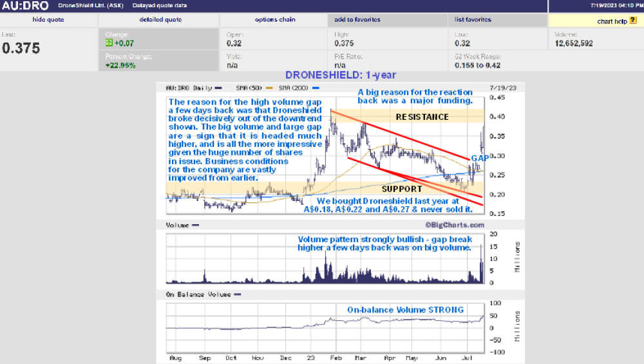Click the On Balance Volume panel label
The width and height of the screenshot is (644, 364).
tap(198, 294)
